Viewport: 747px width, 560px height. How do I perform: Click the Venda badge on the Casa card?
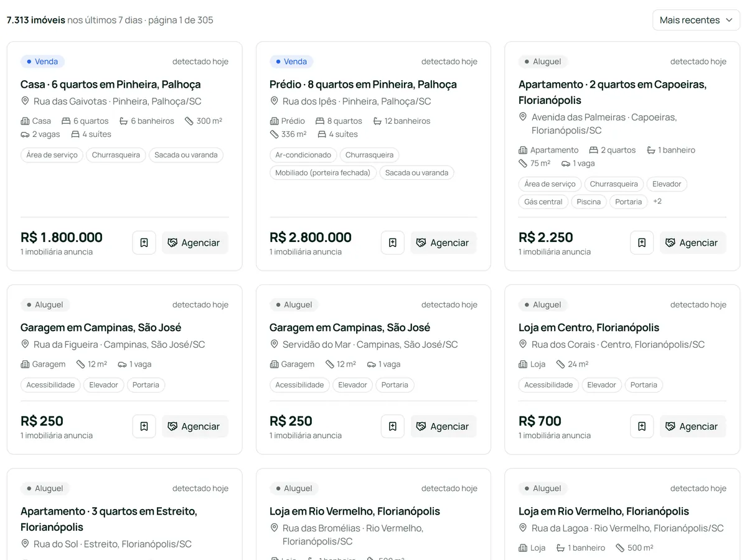pos(42,62)
